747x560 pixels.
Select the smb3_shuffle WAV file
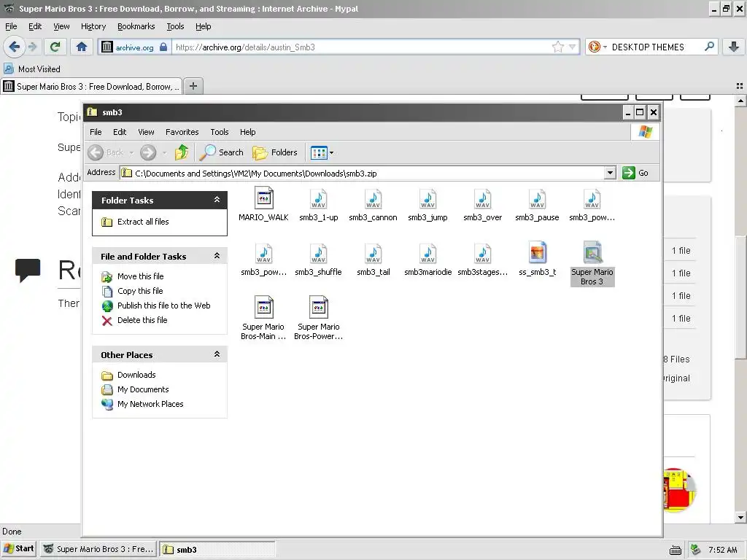318,260
